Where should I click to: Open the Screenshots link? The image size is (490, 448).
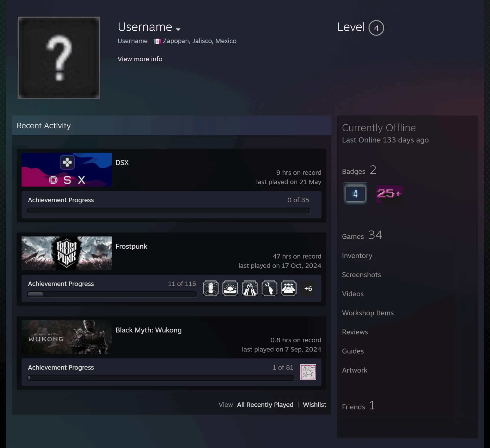[361, 275]
